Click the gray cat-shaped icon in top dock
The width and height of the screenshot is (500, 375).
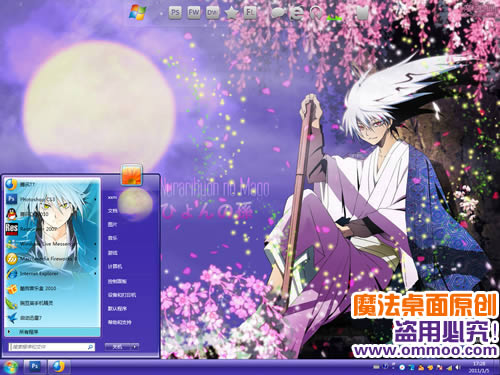(x=363, y=13)
